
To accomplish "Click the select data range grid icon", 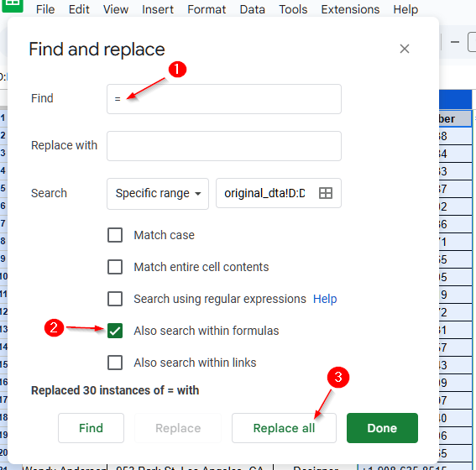I will click(x=326, y=193).
